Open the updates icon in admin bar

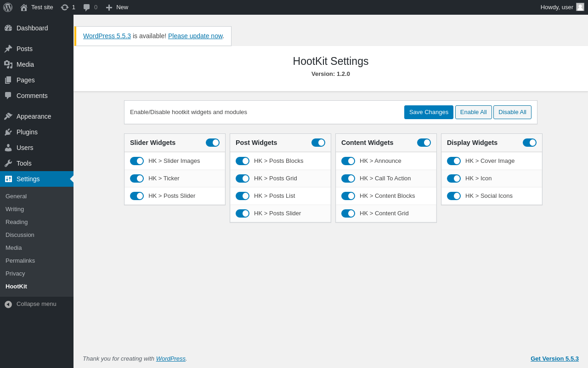[65, 7]
